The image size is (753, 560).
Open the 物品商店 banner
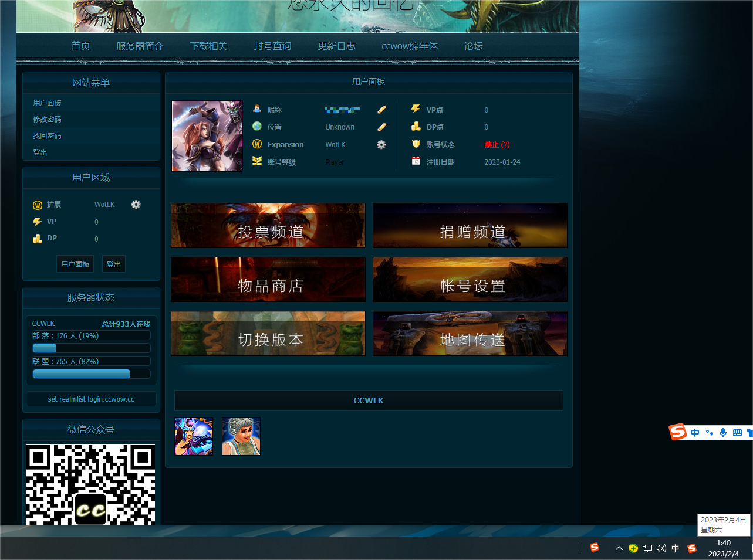tap(268, 280)
